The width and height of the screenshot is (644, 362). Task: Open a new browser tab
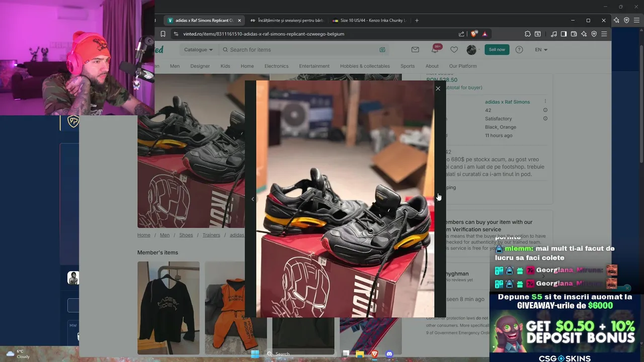(417, 21)
